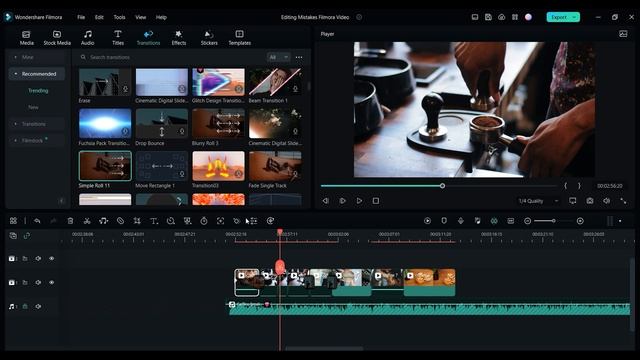Viewport: 640px width, 360px height.
Task: Select the Glitch Design Transition thumbnail
Action: tap(218, 82)
